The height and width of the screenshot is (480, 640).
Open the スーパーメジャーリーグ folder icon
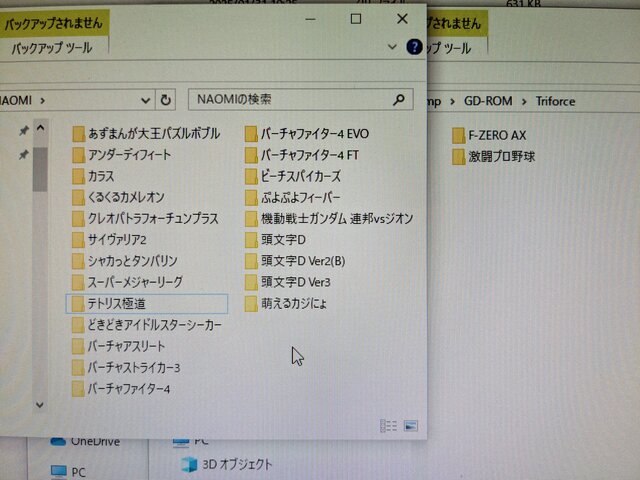tap(78, 282)
